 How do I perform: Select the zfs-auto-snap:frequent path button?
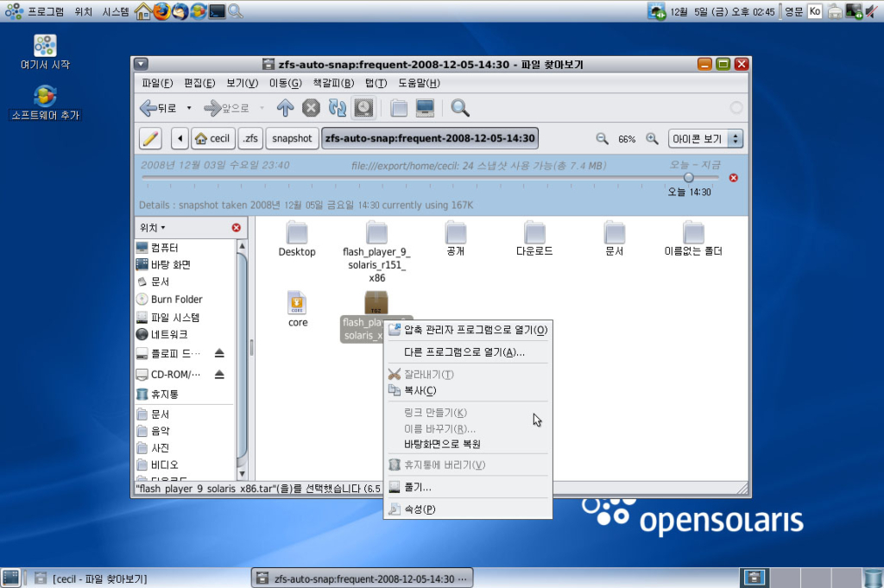pyautogui.click(x=430, y=138)
